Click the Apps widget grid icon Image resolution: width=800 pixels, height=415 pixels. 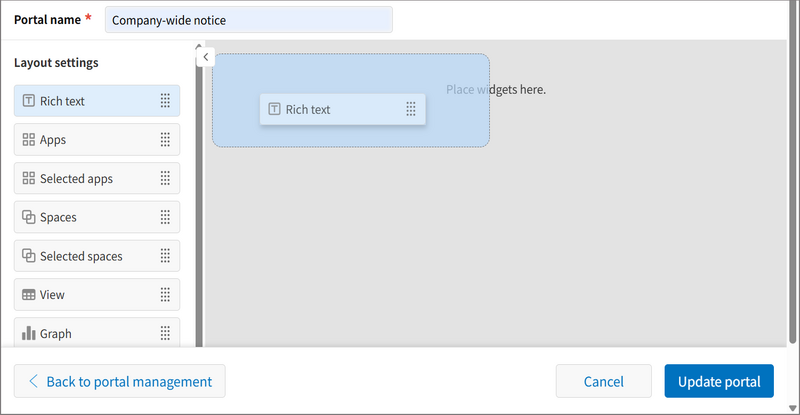tap(28, 140)
